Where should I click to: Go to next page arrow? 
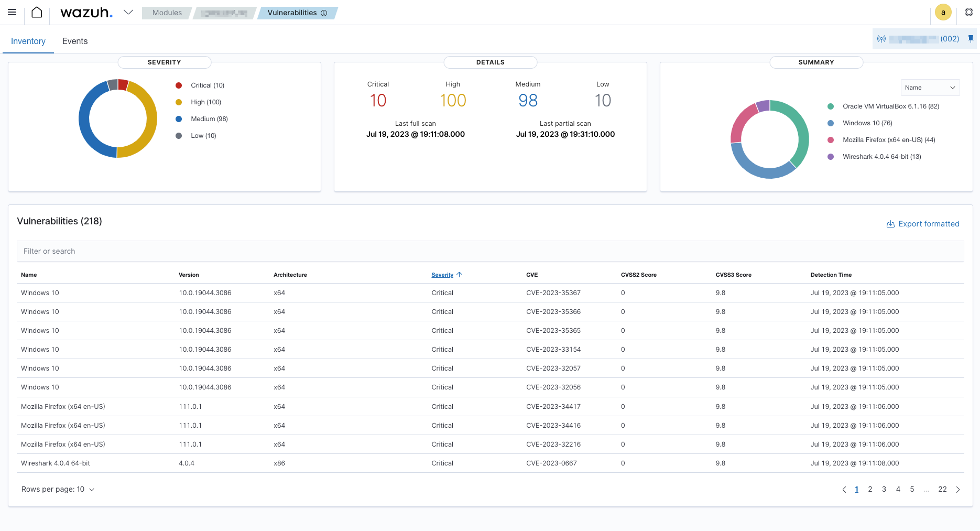(957, 490)
